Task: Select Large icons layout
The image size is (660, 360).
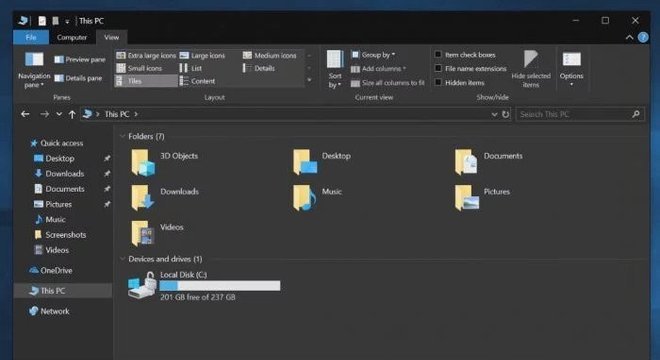Action: 202,56
